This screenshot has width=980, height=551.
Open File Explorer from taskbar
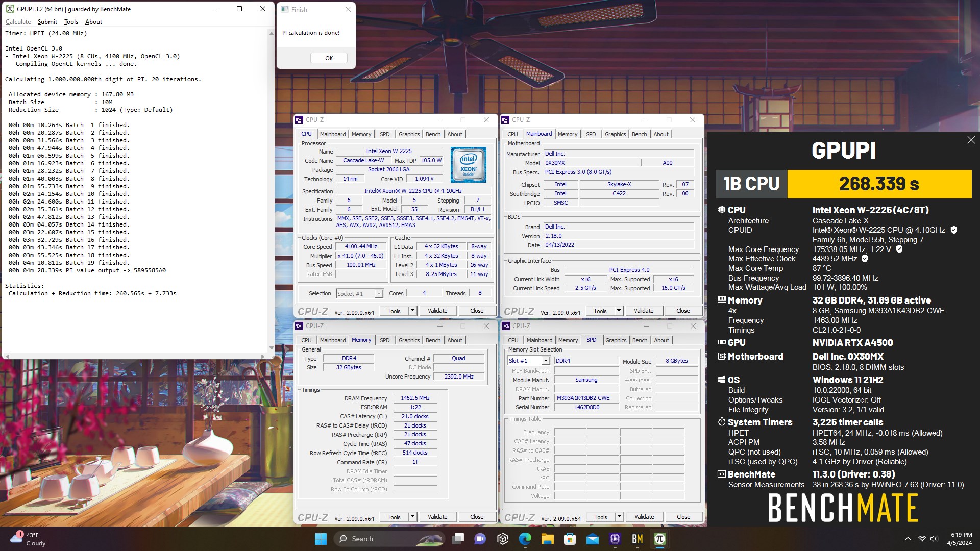point(548,539)
